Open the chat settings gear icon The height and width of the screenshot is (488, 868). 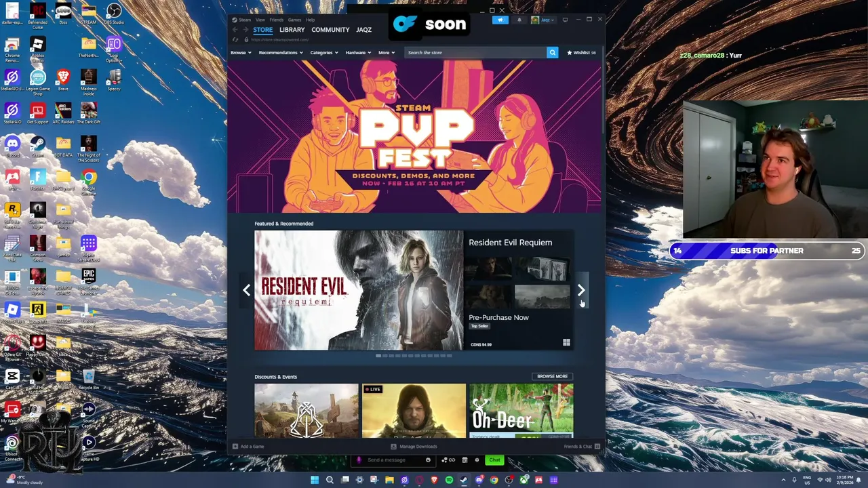point(477,460)
